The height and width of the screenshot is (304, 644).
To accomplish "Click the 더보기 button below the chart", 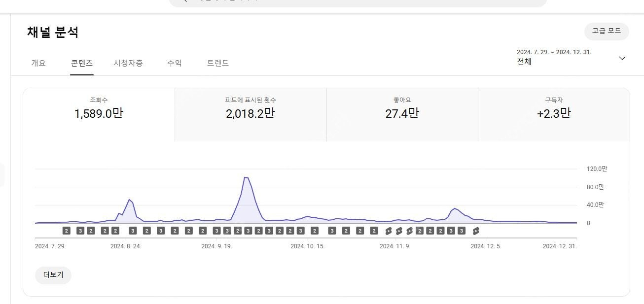I will pyautogui.click(x=53, y=275).
